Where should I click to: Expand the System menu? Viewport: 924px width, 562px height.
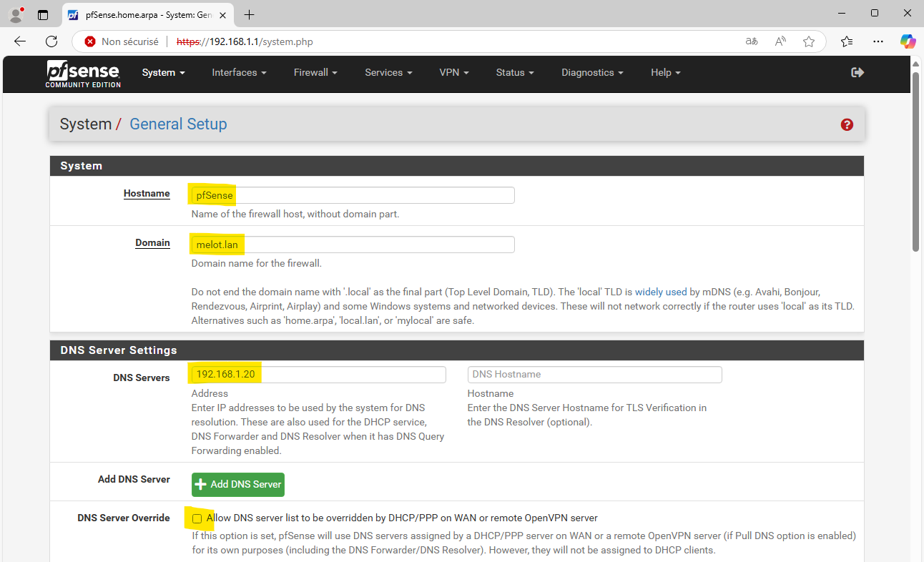pyautogui.click(x=163, y=72)
